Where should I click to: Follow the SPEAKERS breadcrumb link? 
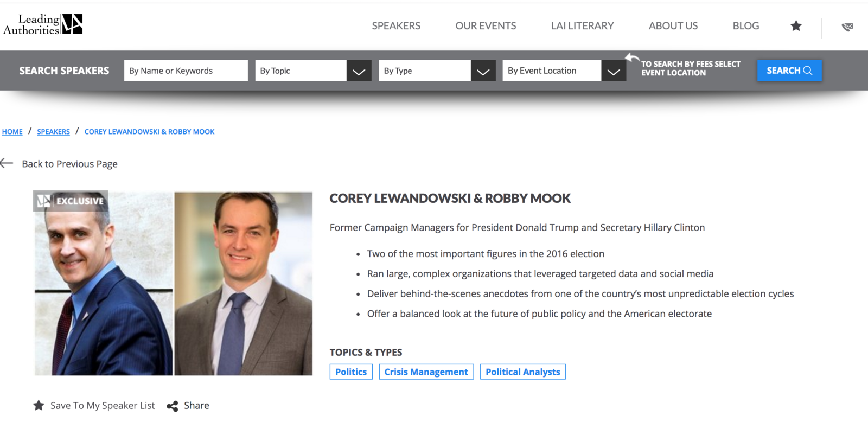(x=53, y=132)
